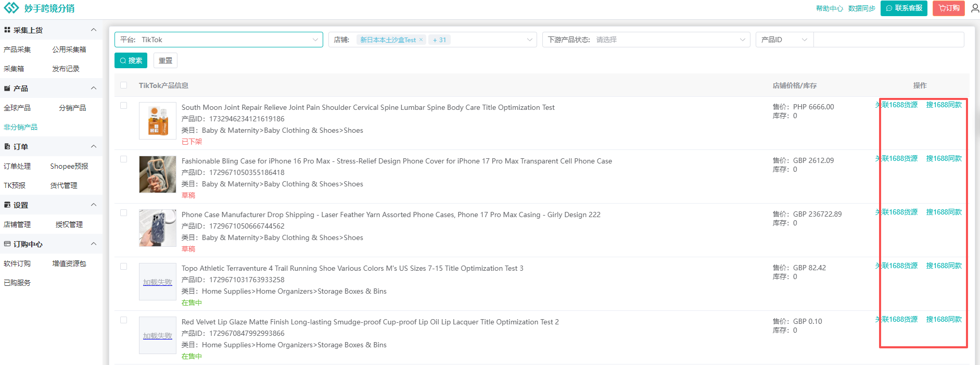Collapse the 采集上货 sidebar section
Screen dimensions: 980x365
(94, 30)
